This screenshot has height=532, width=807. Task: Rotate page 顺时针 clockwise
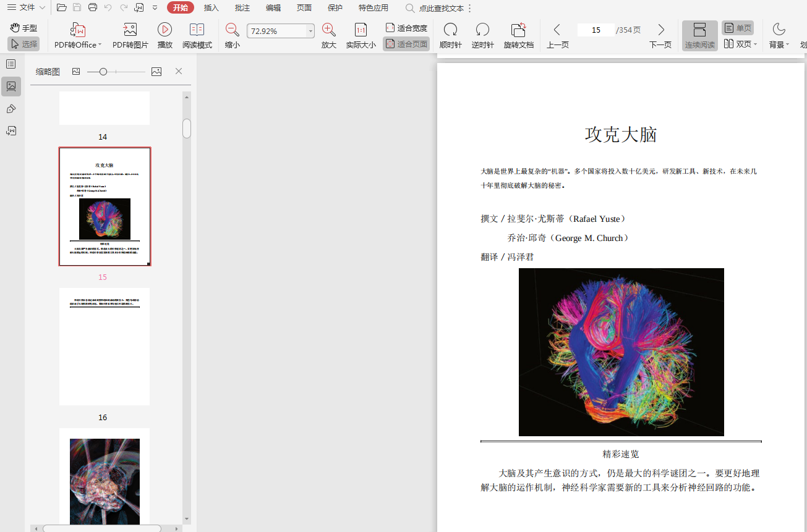[x=450, y=30]
